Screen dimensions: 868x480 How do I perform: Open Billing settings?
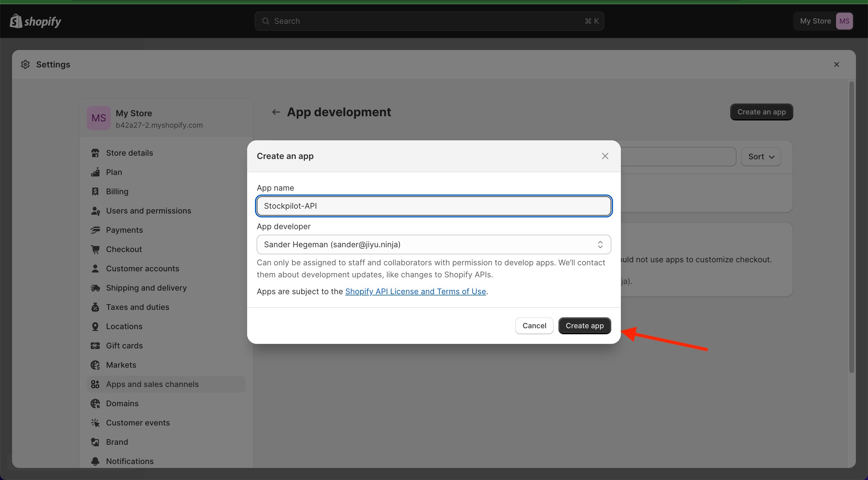pyautogui.click(x=166, y=192)
